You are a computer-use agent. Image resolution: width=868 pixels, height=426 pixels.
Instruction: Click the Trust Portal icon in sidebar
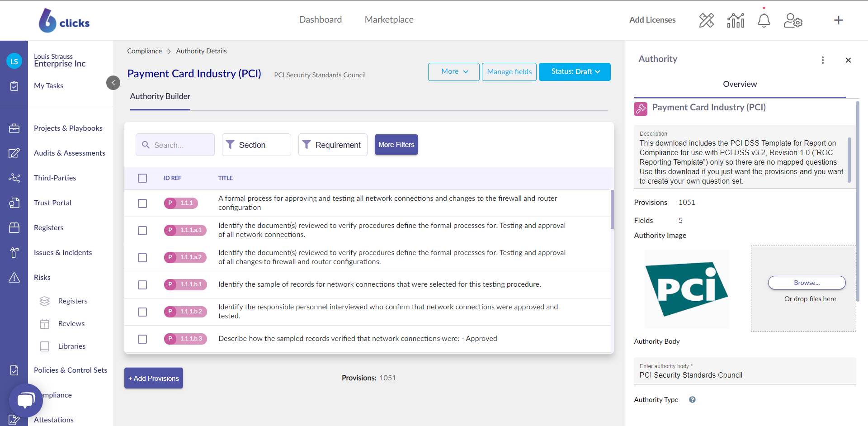[x=14, y=203]
